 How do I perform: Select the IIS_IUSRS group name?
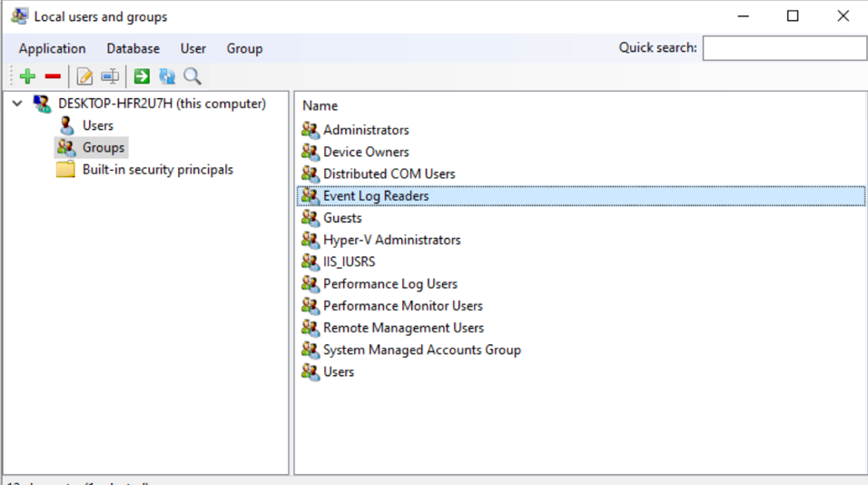tap(349, 262)
